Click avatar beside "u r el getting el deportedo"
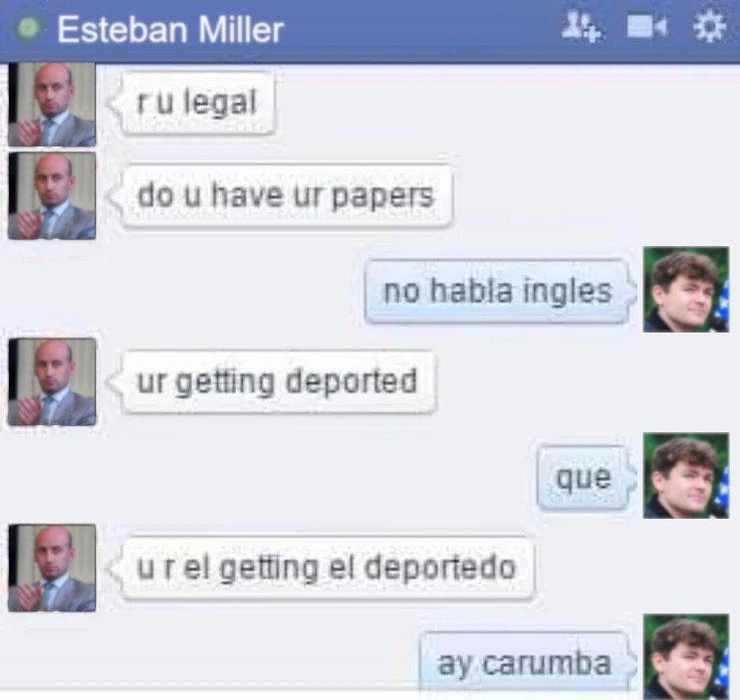740x700 pixels. (52, 568)
